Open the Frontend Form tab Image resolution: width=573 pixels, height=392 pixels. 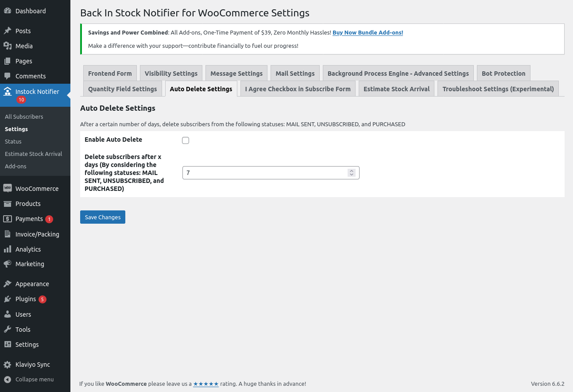(x=110, y=74)
